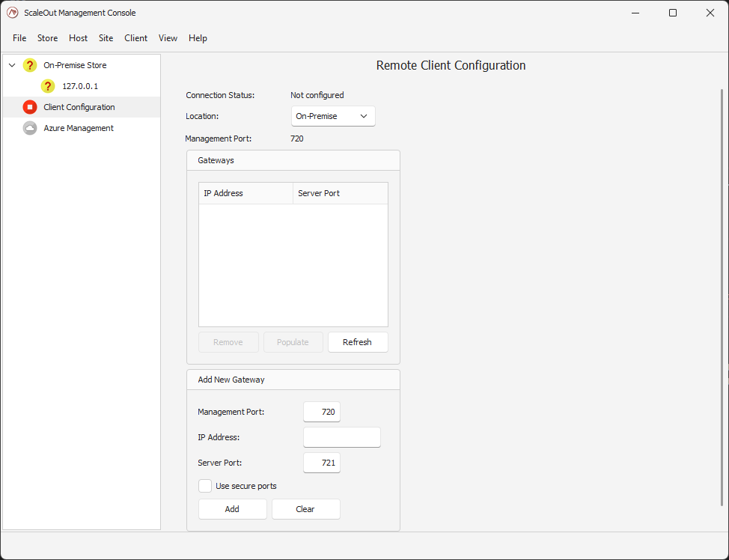The width and height of the screenshot is (729, 560).
Task: Click the red Client Configuration stop icon
Action: tap(30, 107)
